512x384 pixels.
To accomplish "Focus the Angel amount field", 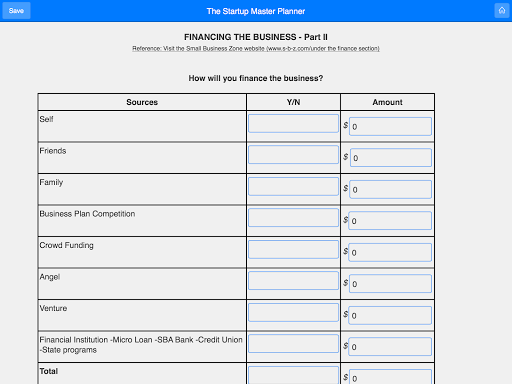I will [390, 284].
